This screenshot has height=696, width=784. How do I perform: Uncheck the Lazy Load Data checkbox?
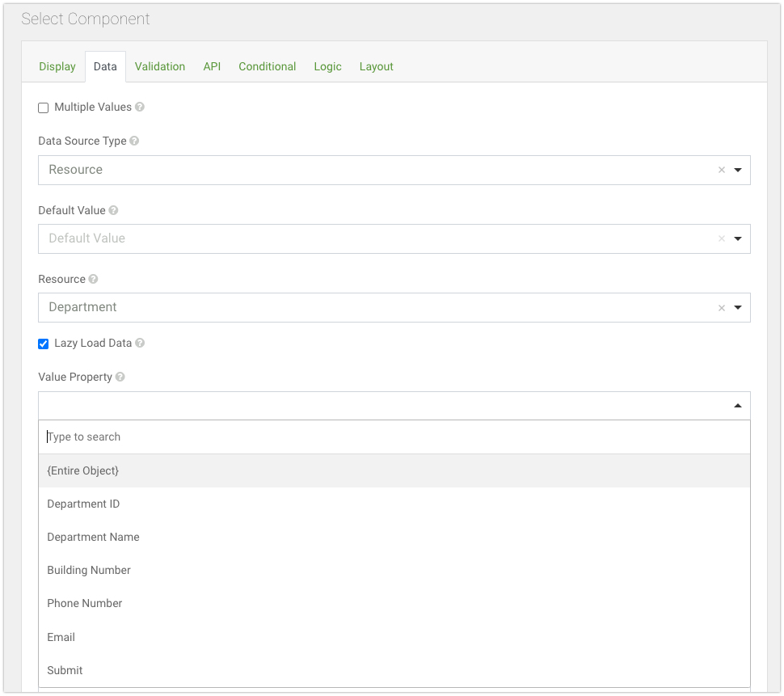44,344
